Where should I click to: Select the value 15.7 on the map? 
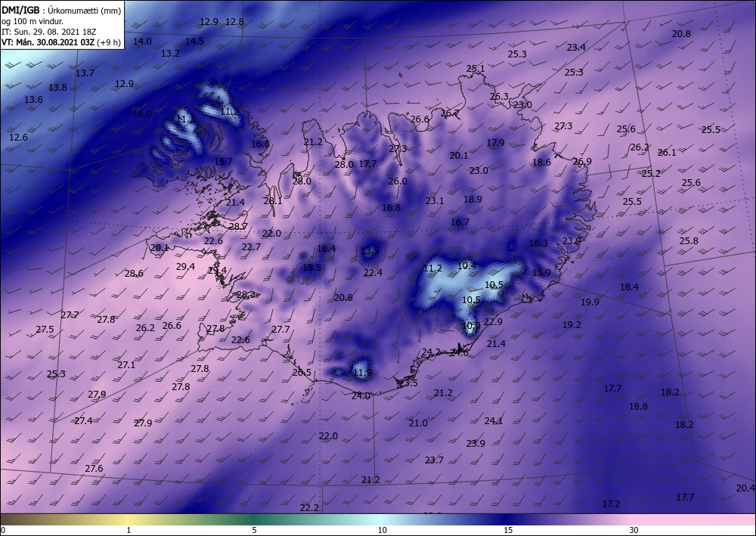[223, 162]
